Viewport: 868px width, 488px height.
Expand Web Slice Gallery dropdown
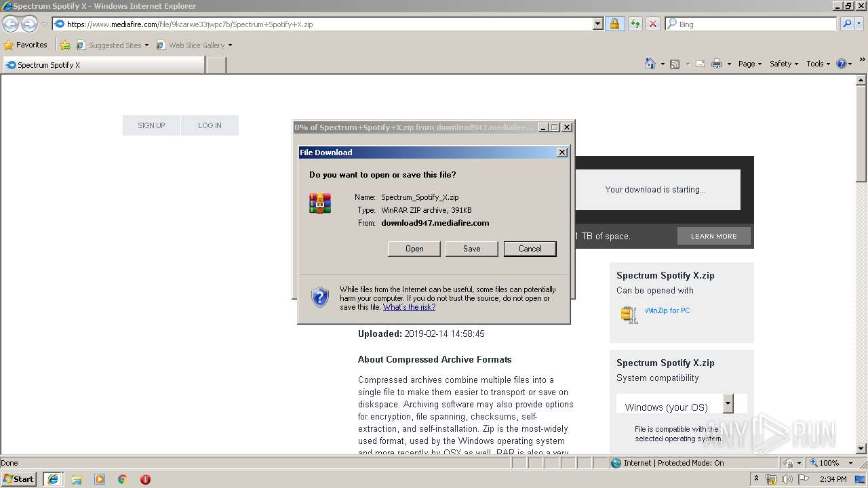230,45
